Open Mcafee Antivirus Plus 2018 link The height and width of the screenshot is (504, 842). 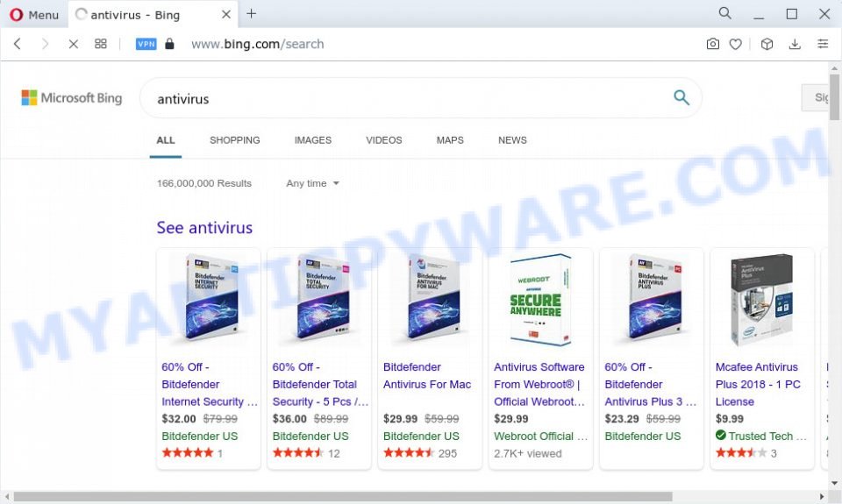click(758, 384)
